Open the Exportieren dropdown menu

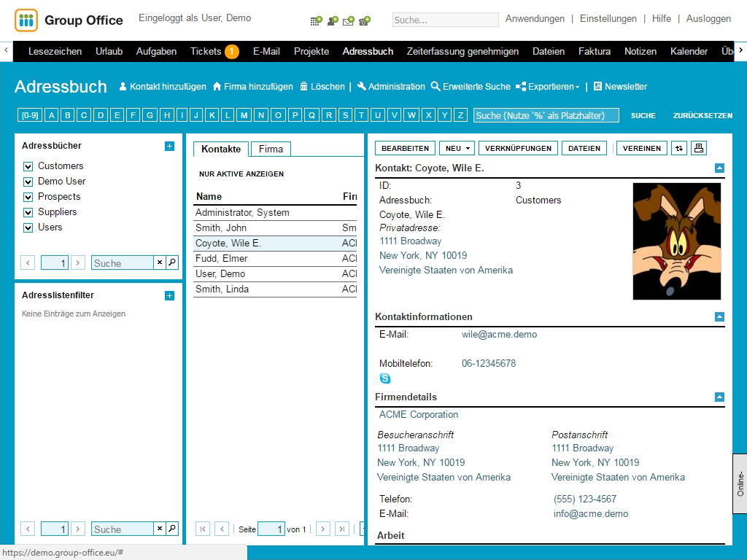pos(548,87)
